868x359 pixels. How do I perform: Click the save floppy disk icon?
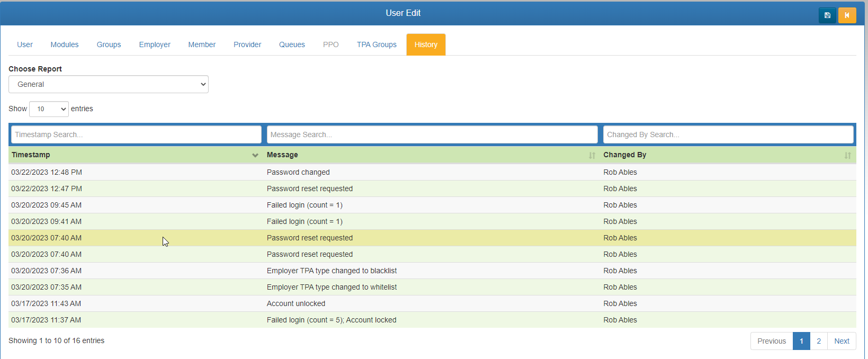tap(827, 15)
